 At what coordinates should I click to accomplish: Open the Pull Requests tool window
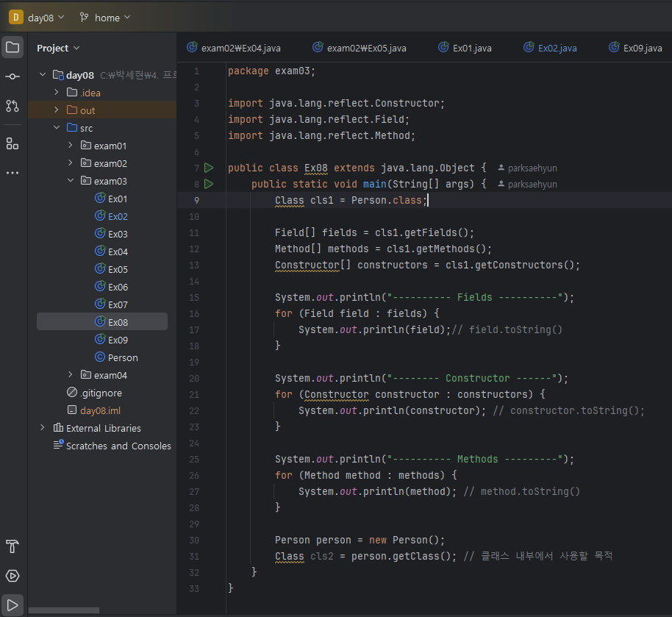[x=12, y=106]
